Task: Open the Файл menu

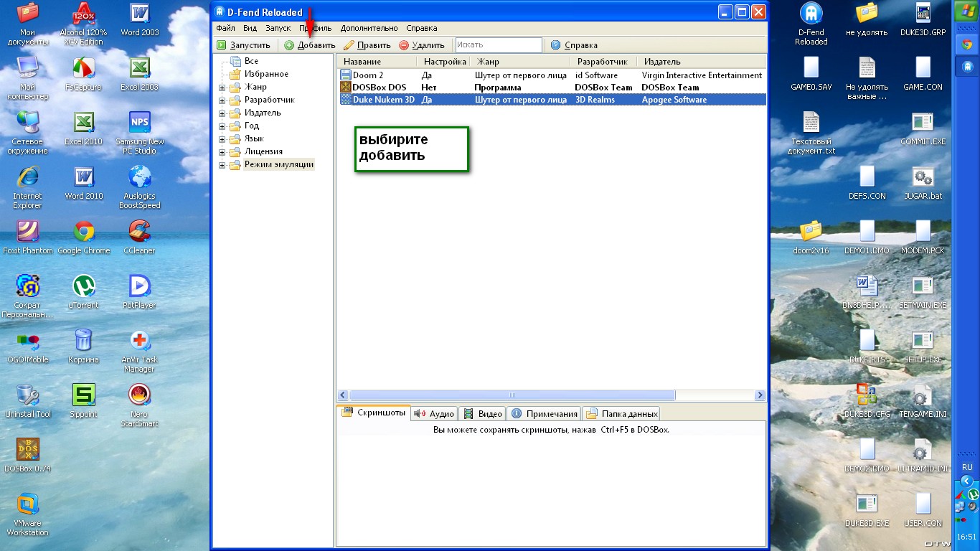Action: [225, 28]
